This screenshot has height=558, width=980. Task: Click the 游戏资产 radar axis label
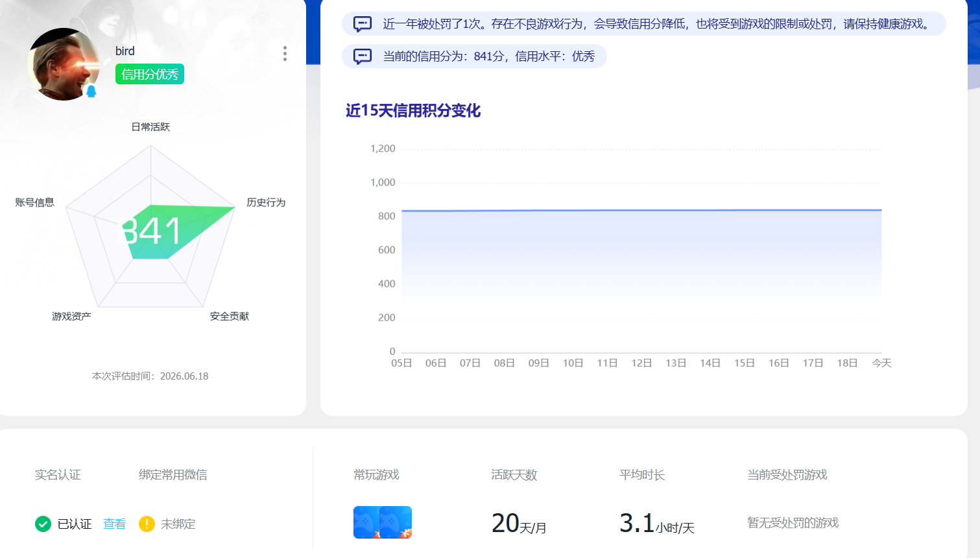[71, 316]
